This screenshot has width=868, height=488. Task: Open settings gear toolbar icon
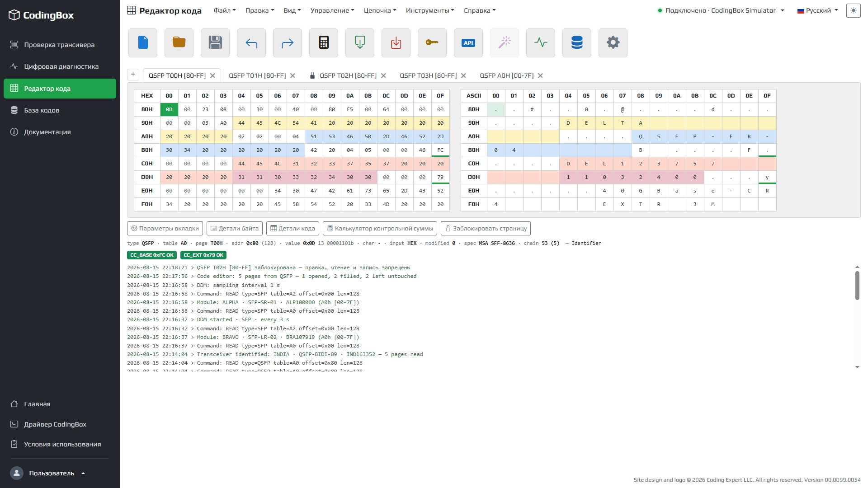click(613, 43)
